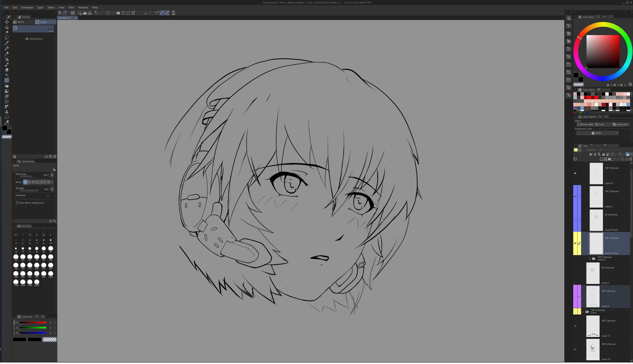Image resolution: width=633 pixels, height=364 pixels.
Task: Enable Only refer to editing area checkbox
Action: [17, 203]
